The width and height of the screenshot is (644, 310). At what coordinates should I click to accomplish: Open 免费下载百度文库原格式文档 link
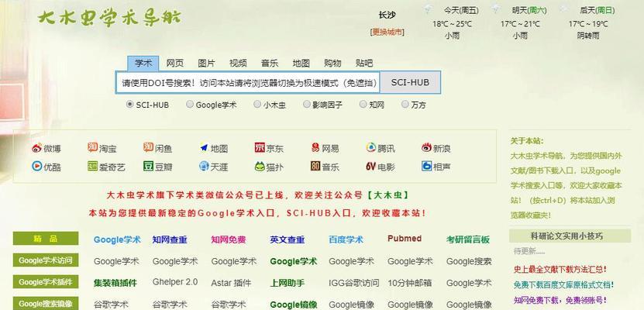coord(563,284)
